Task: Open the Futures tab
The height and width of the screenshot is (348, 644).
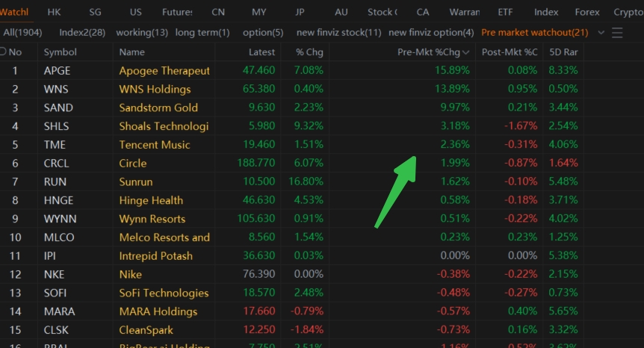Action: point(177,12)
